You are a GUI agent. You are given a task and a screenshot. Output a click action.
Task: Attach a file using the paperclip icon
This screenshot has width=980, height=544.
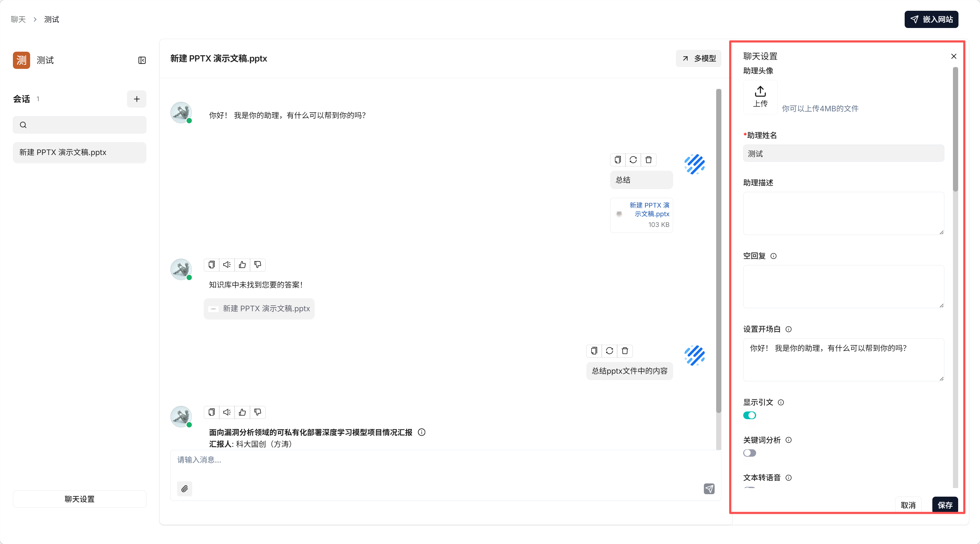coord(184,489)
